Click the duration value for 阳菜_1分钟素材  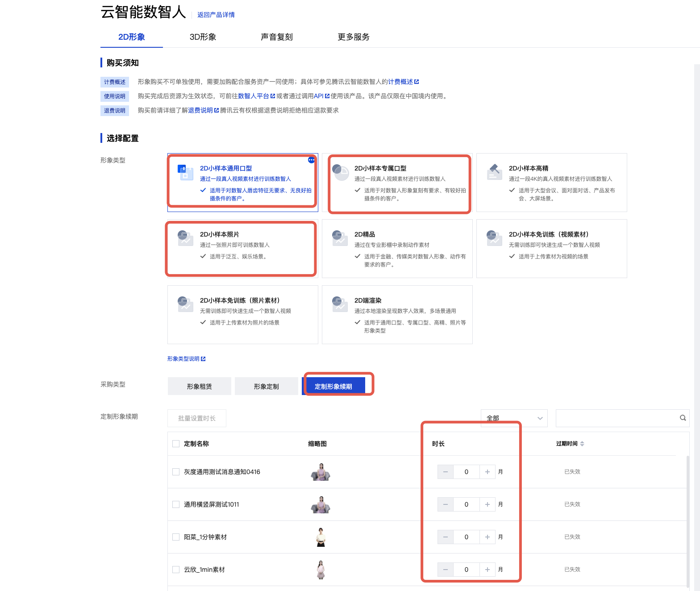click(x=467, y=537)
